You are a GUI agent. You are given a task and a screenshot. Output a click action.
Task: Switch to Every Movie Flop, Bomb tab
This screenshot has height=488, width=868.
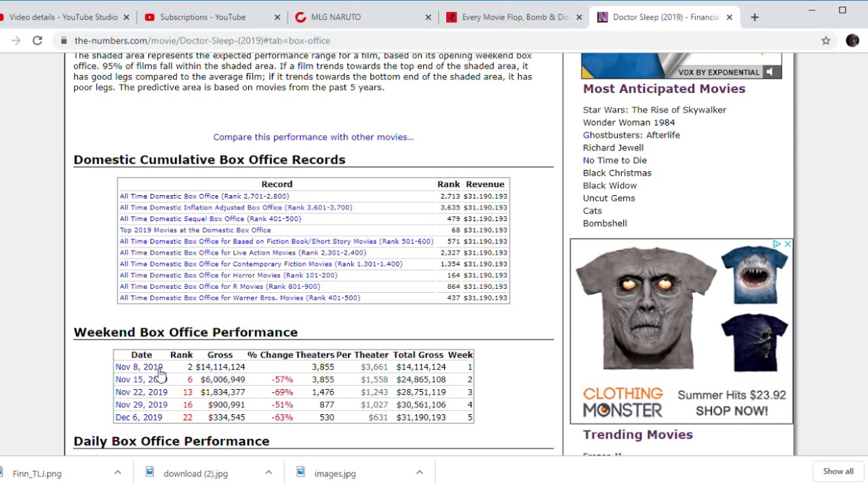click(515, 17)
